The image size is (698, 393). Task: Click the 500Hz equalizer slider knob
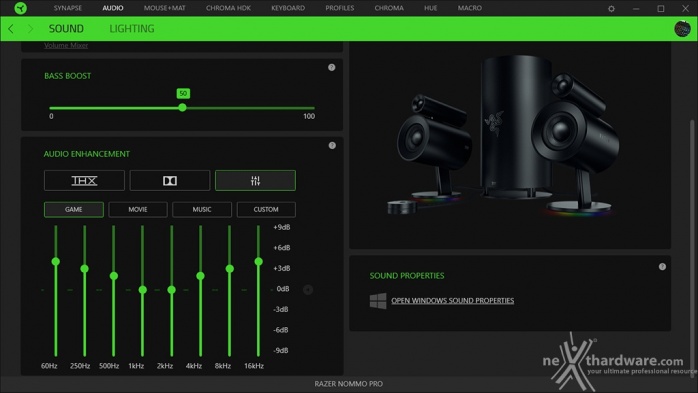(114, 276)
